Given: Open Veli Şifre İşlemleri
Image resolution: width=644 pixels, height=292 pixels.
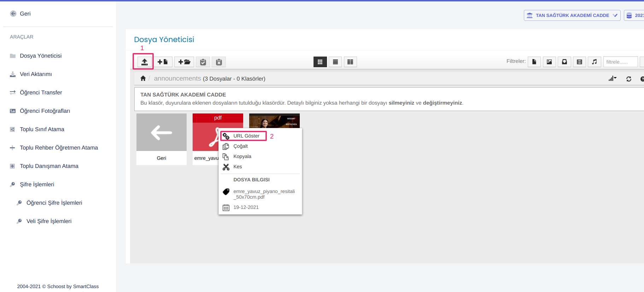Looking at the screenshot, I should pos(49,221).
